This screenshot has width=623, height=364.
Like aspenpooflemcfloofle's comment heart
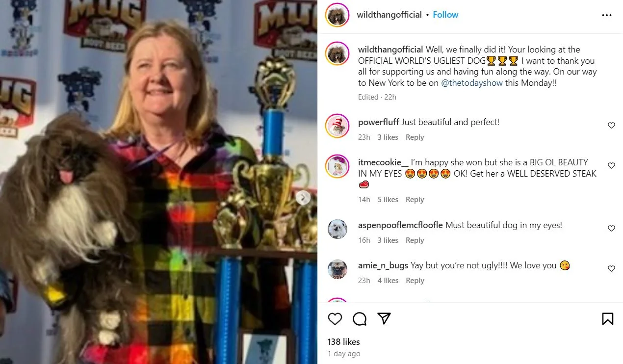(x=611, y=229)
